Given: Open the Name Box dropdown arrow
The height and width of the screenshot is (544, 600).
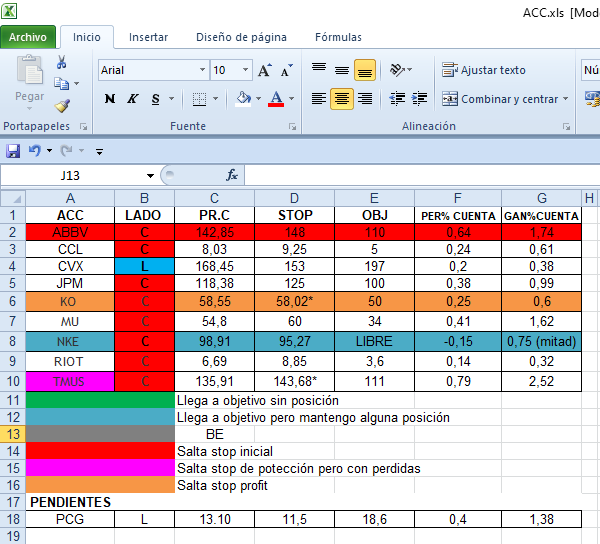Looking at the screenshot, I should point(150,176).
